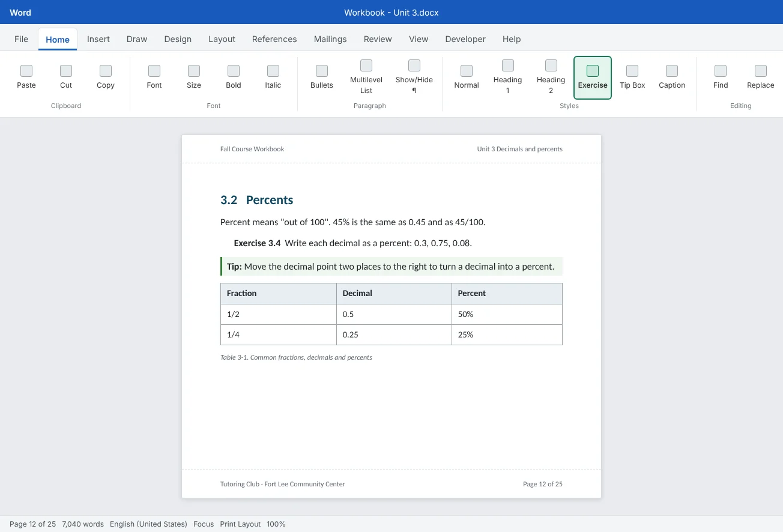The image size is (783, 532).
Task: Open the File tab
Action: [x=21, y=39]
